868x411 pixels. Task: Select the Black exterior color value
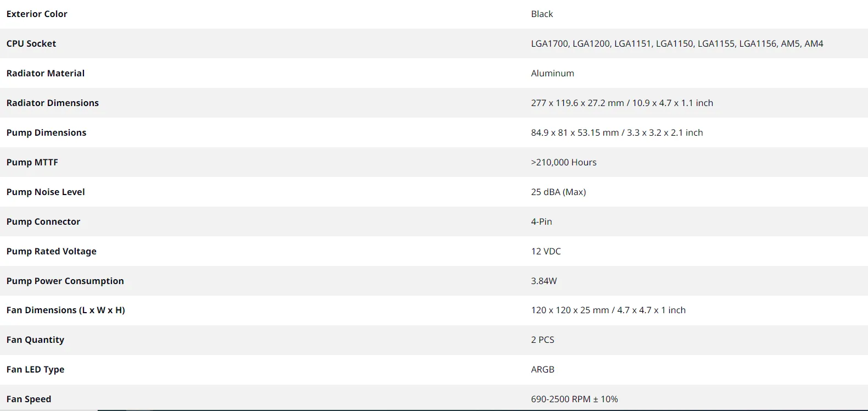(x=542, y=14)
